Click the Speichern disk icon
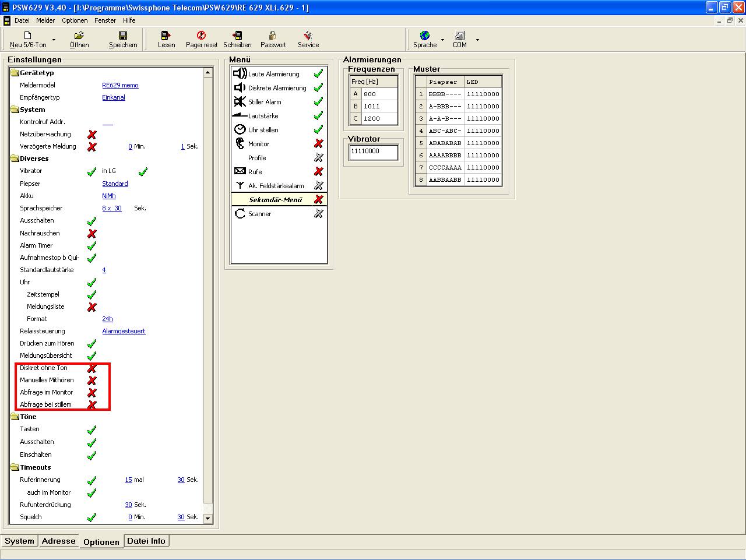The height and width of the screenshot is (560, 746). point(123,36)
